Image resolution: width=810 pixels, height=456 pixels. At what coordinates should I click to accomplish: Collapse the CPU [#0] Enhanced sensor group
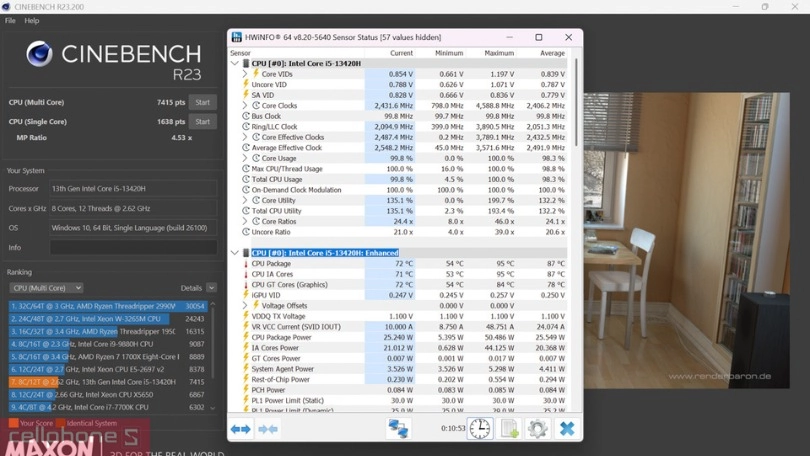pyautogui.click(x=235, y=253)
